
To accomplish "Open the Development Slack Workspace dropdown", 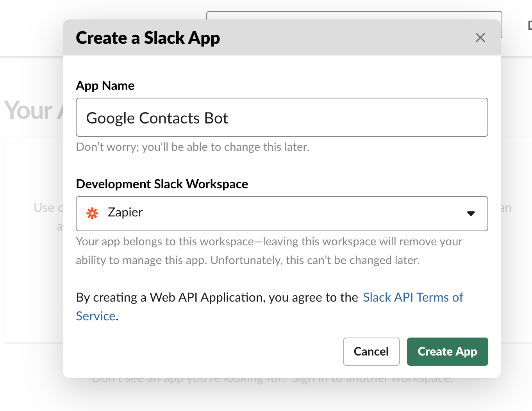I will point(282,214).
